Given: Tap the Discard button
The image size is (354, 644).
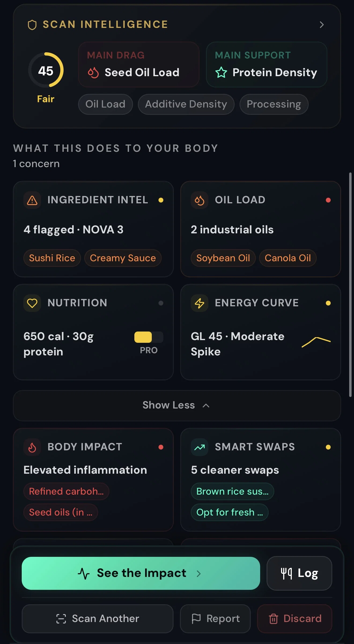Looking at the screenshot, I should click(295, 619).
